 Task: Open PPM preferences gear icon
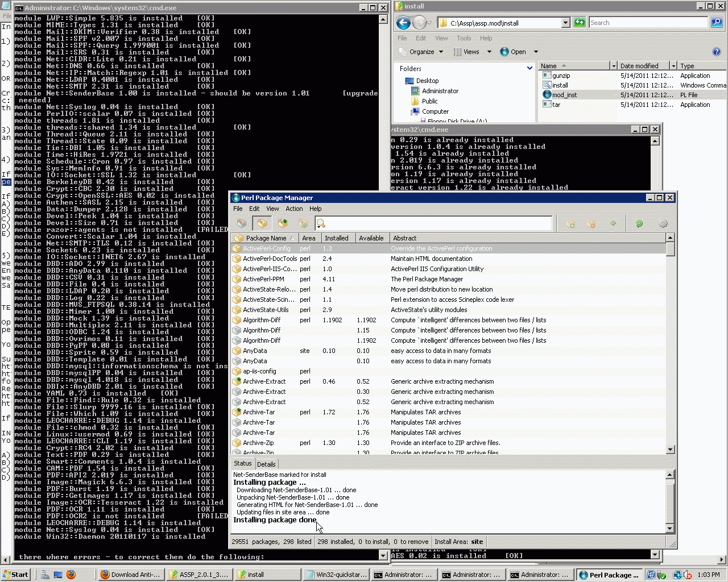click(663, 223)
